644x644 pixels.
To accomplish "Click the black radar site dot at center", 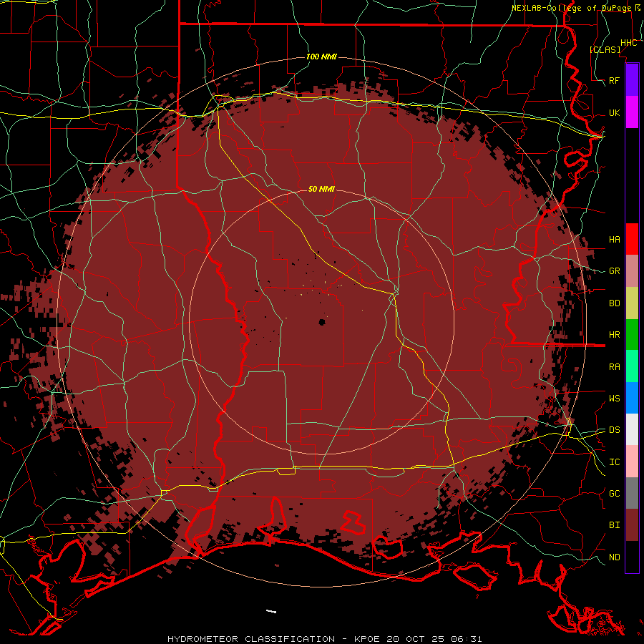I will pos(322,323).
